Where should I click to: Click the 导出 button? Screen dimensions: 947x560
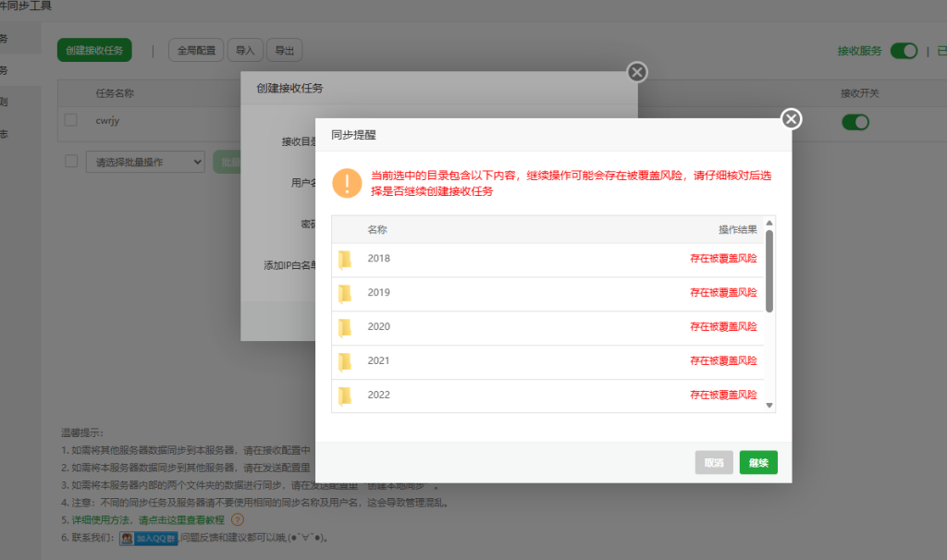coord(285,51)
